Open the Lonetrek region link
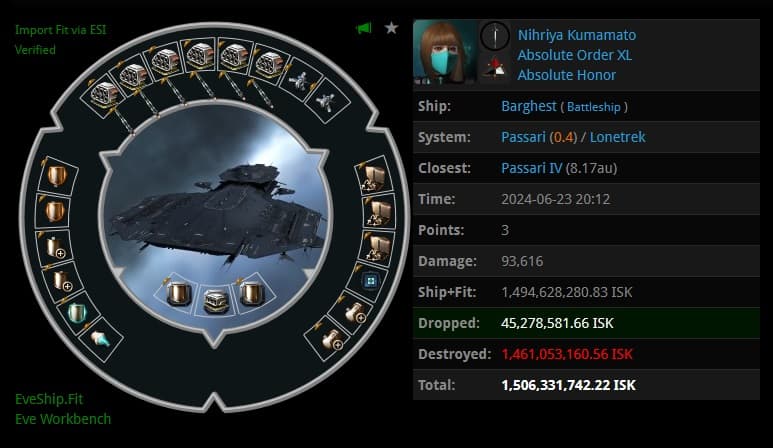This screenshot has height=448, width=773. 617,137
